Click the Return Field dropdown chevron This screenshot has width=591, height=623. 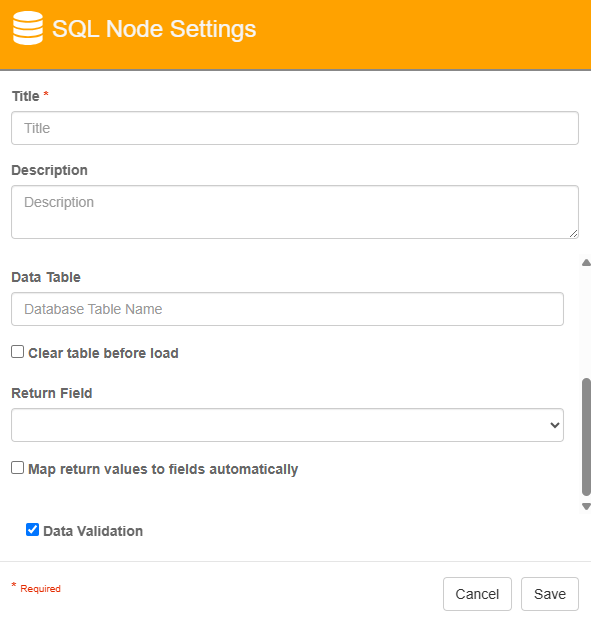tap(555, 425)
